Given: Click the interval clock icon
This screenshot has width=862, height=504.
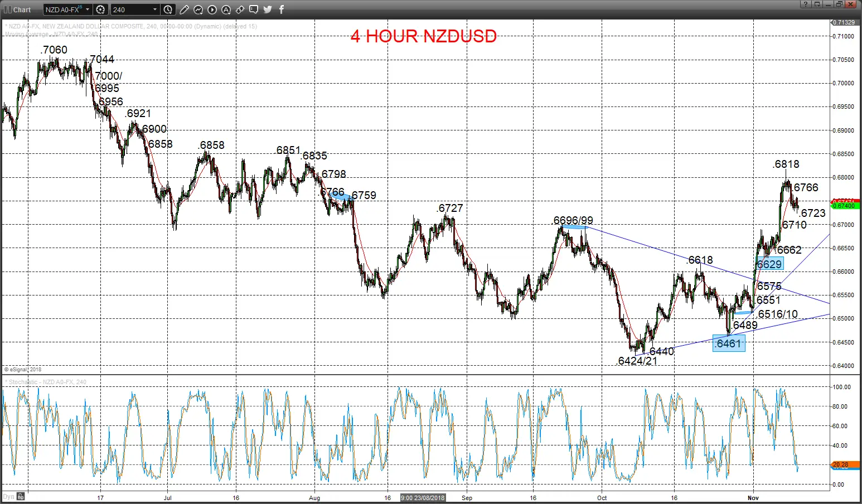Looking at the screenshot, I should (x=168, y=9).
